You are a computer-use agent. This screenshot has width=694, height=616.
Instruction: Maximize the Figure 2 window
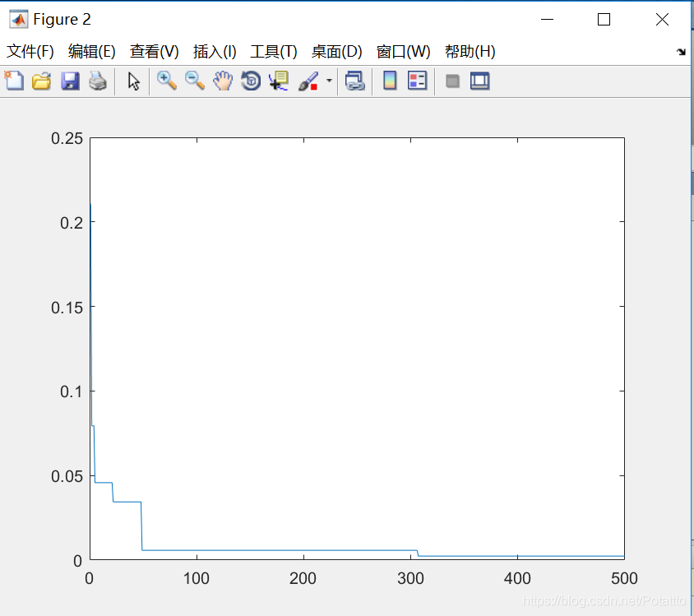pyautogui.click(x=604, y=20)
